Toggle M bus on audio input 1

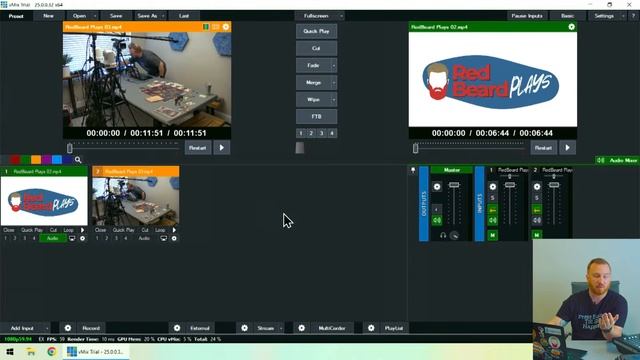[x=493, y=235]
